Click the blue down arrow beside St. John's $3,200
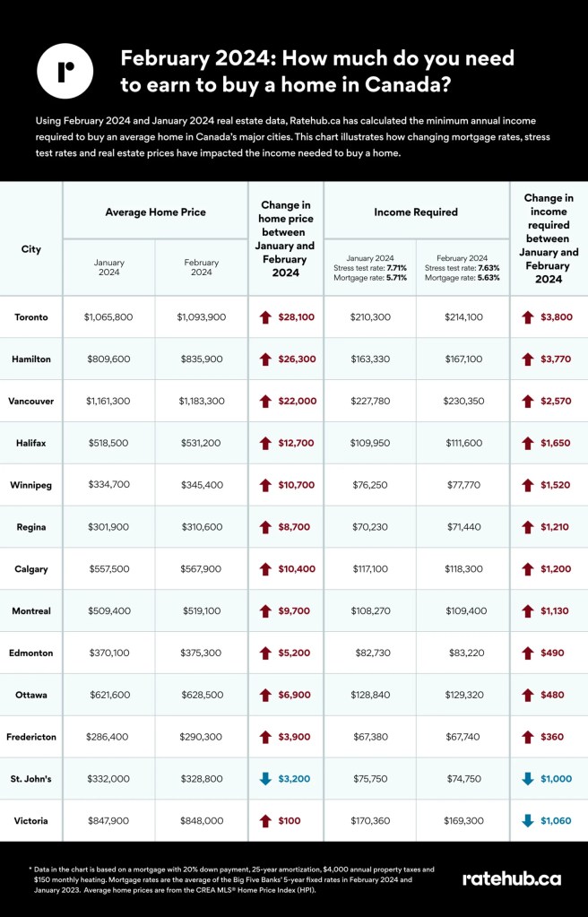 (x=264, y=779)
